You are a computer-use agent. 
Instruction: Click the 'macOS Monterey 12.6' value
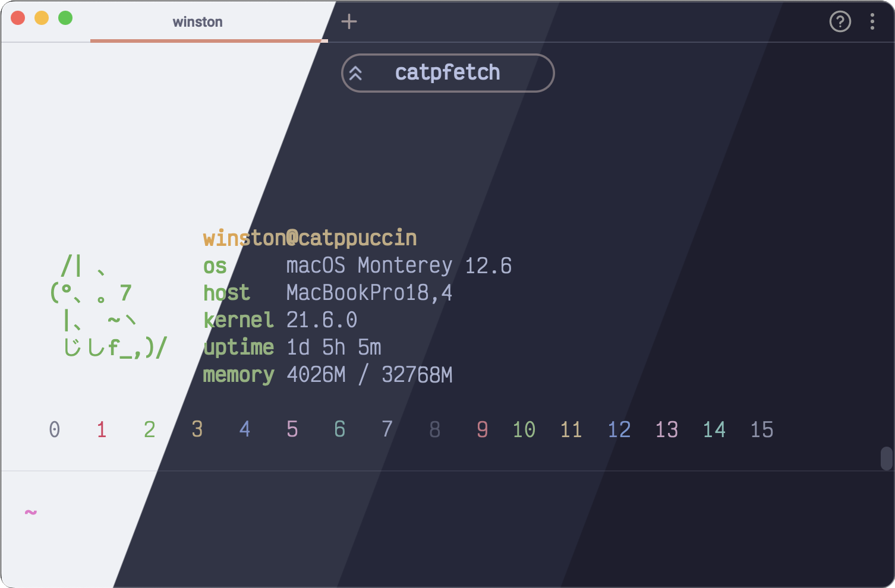coord(399,265)
